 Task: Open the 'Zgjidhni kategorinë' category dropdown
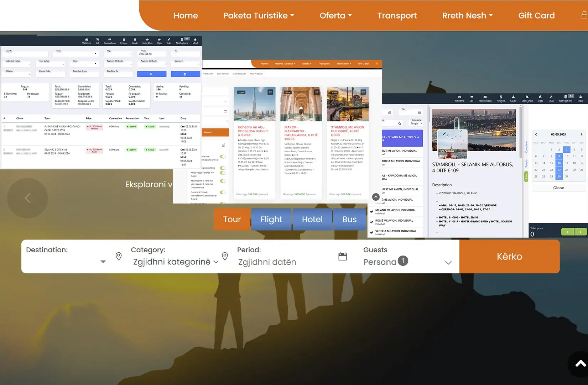(176, 262)
